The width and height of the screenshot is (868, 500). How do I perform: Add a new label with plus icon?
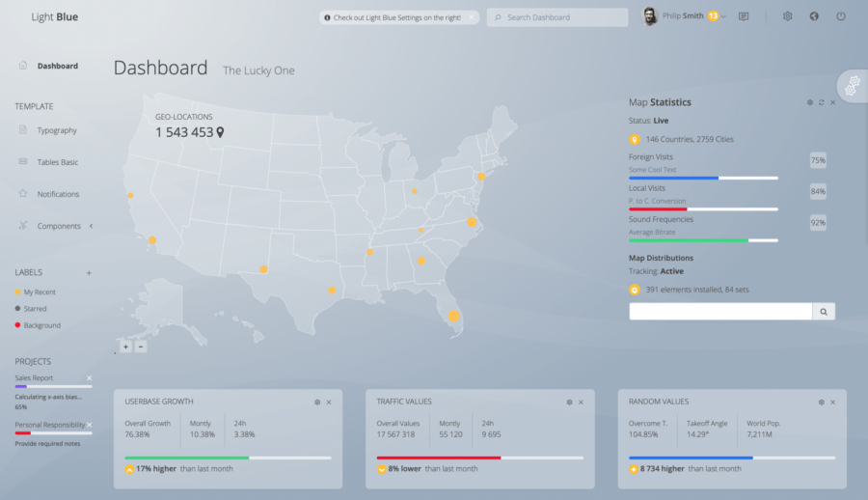tap(89, 273)
